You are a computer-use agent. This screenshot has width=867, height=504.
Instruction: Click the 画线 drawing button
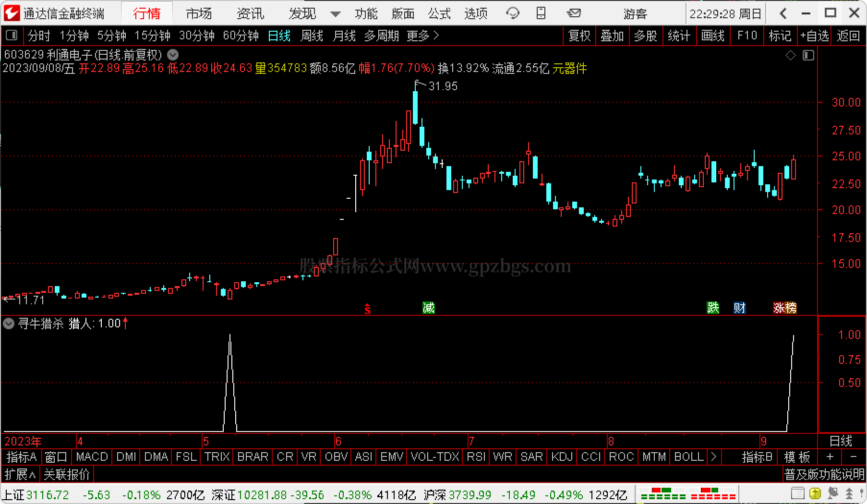712,36
